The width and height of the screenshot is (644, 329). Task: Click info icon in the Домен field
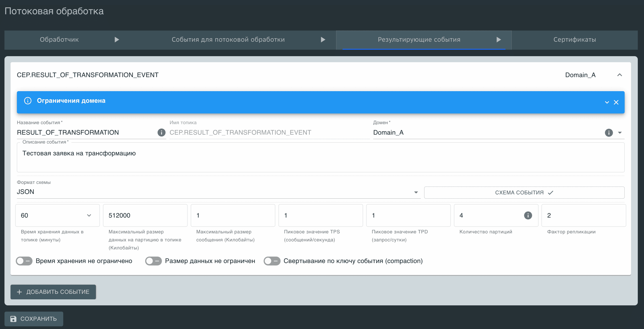(x=609, y=132)
